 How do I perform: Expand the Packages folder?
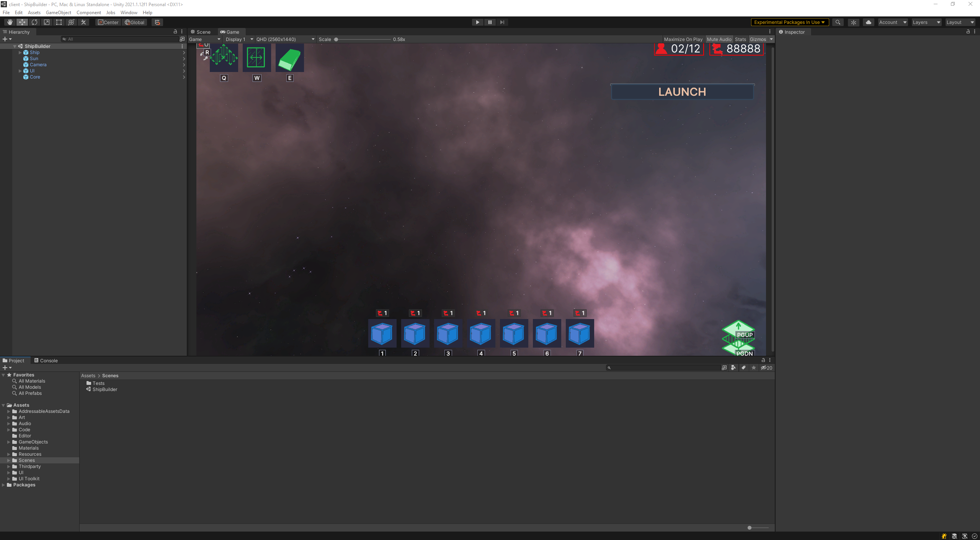pos(3,485)
